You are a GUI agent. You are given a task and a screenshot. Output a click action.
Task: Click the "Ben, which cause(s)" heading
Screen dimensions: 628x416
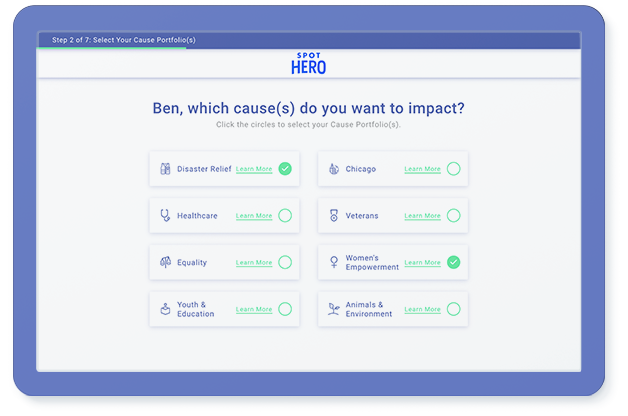click(x=308, y=108)
